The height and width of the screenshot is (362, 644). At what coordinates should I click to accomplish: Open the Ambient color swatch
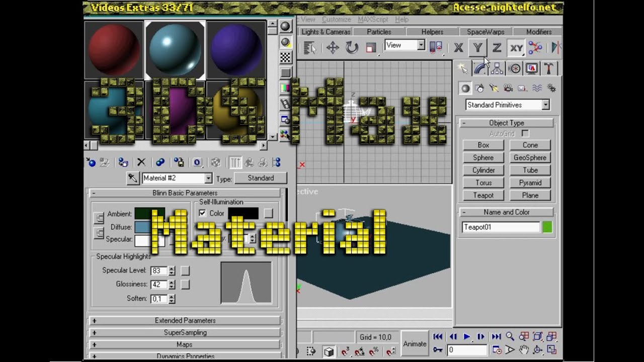[x=149, y=214]
